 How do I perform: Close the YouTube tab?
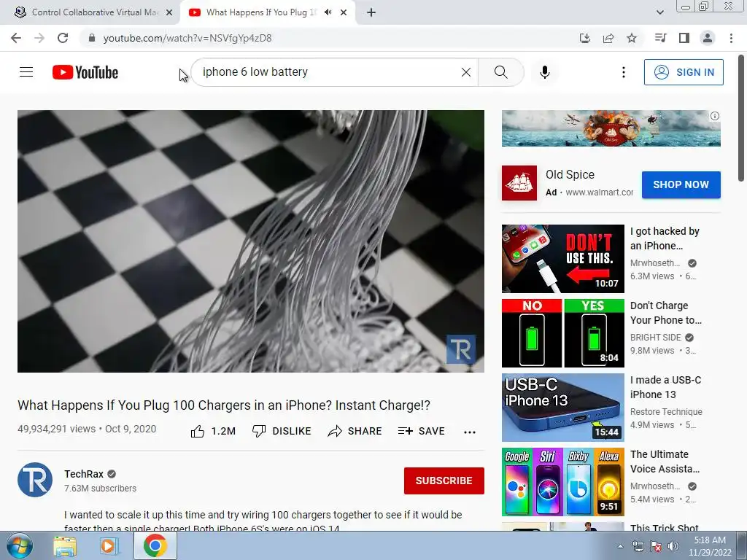pyautogui.click(x=344, y=12)
